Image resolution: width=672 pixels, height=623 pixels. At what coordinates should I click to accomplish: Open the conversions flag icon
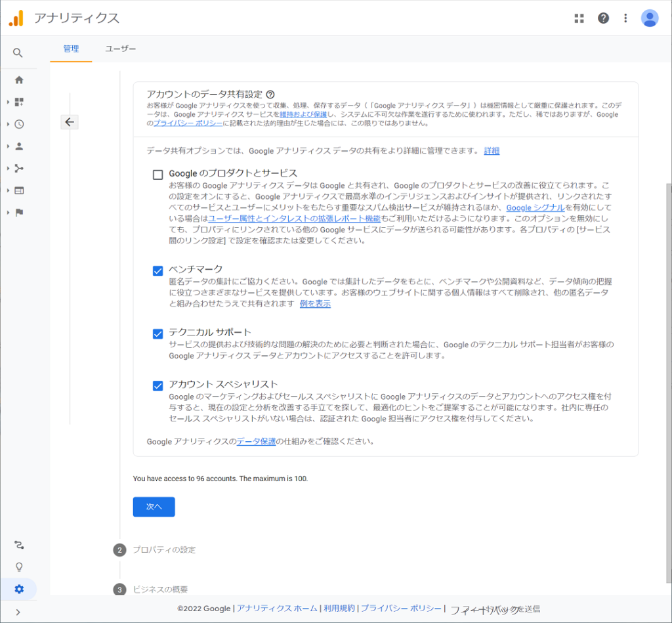(19, 212)
